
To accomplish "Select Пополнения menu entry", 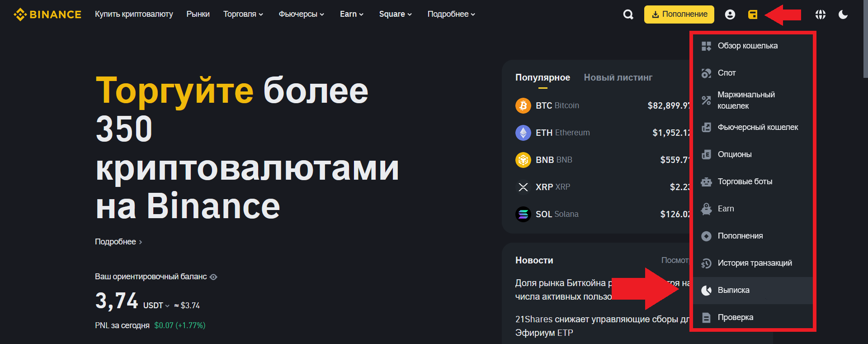I will coord(753,236).
